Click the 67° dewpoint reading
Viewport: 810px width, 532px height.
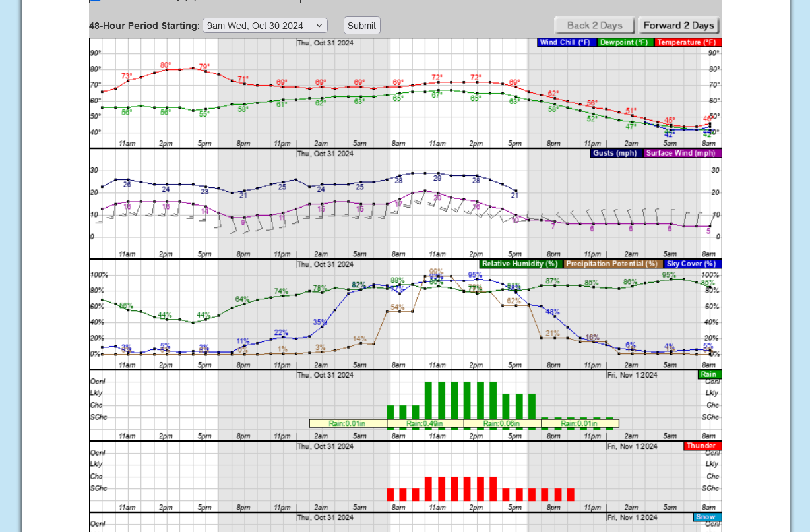437,95
